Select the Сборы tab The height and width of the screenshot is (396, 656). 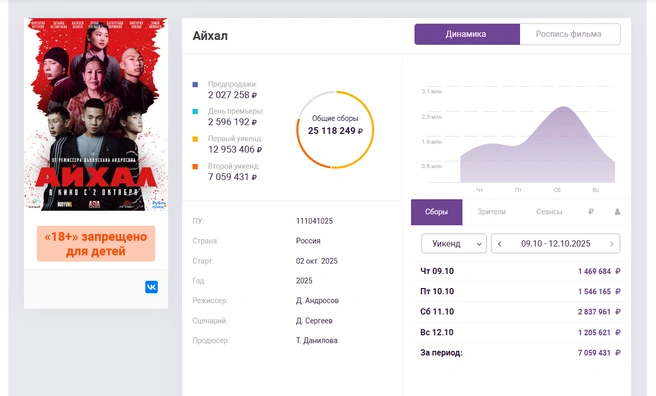436,212
